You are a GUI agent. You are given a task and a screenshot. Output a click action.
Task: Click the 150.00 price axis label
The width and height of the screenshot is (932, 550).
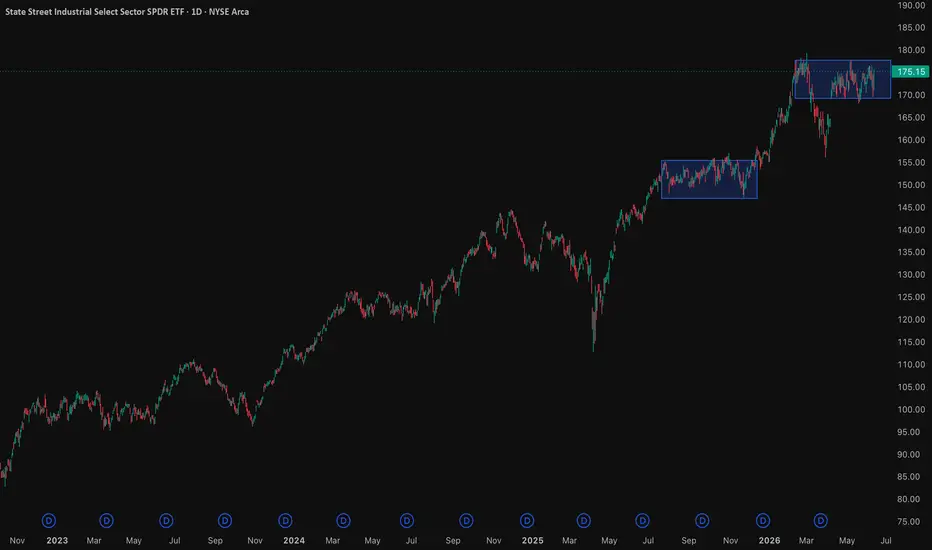911,185
